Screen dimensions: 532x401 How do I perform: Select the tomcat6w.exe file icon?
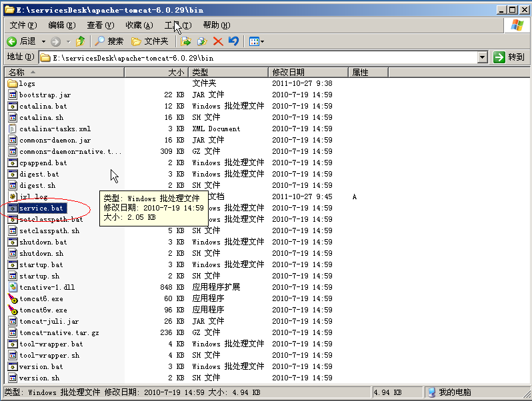(x=13, y=310)
